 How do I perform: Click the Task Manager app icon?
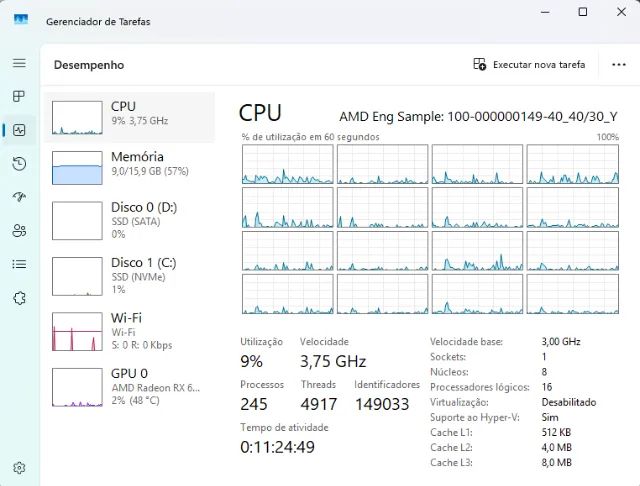pos(21,20)
